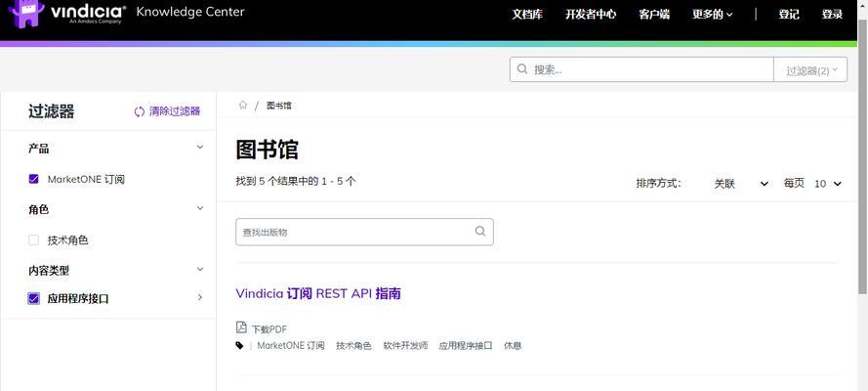This screenshot has width=868, height=391.
Task: Uncheck the MarketONE 订阅 checkbox
Action: (x=34, y=179)
